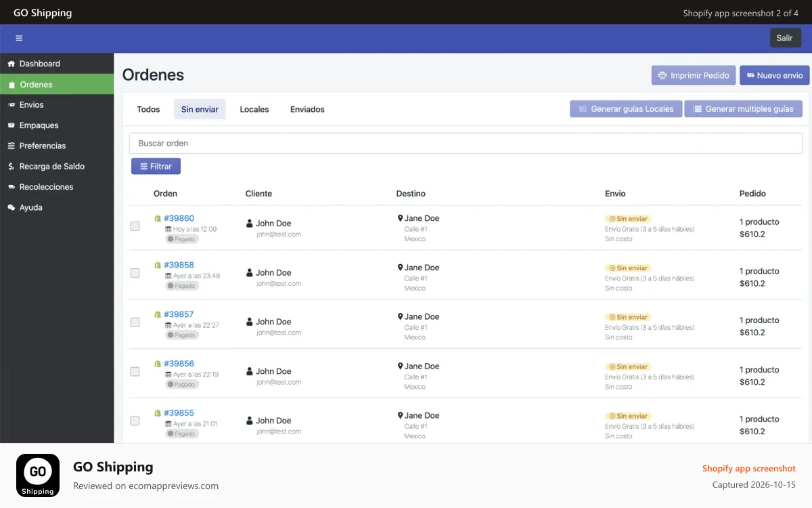Click the Shopify bag icon beside #39856
Image resolution: width=812 pixels, height=508 pixels.
158,364
